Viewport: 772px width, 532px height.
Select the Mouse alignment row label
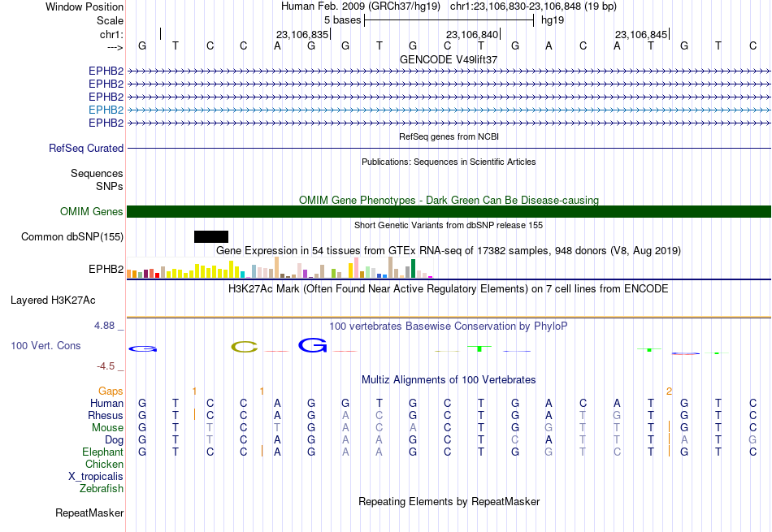[x=107, y=428]
